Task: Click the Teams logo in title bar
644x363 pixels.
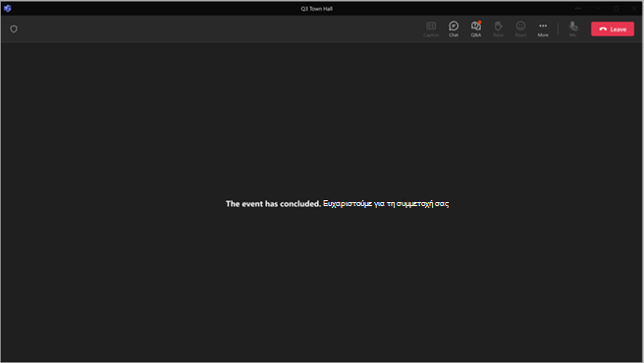Action: (8, 8)
